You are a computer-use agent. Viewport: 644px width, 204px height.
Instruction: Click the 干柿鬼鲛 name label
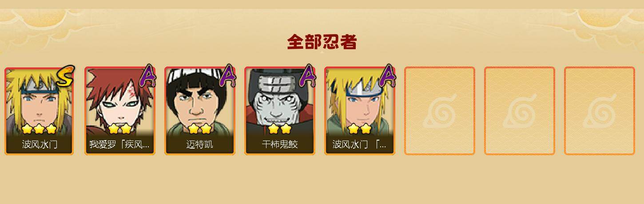(x=279, y=145)
